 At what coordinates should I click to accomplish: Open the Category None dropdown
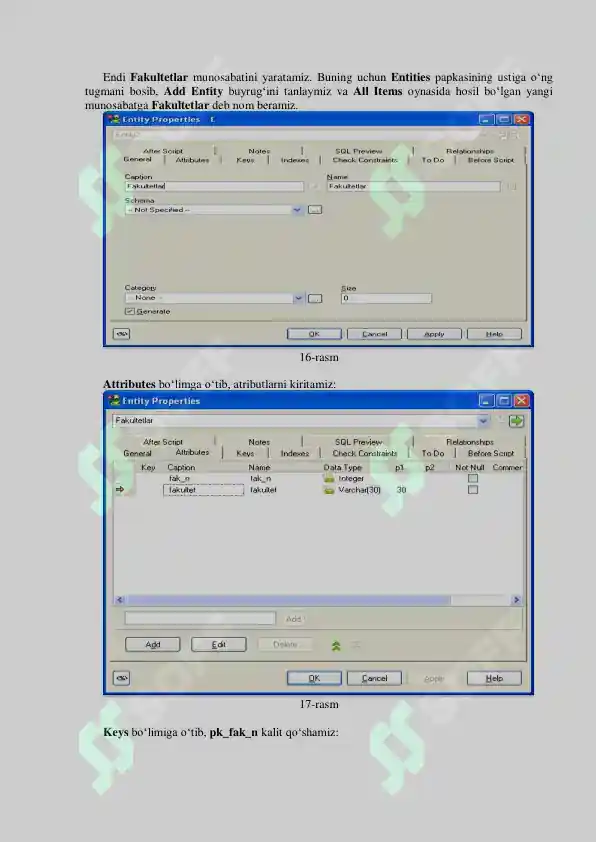pos(215,298)
